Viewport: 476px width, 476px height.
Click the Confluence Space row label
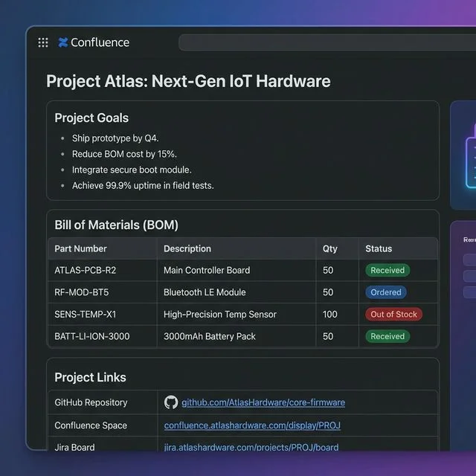point(91,425)
